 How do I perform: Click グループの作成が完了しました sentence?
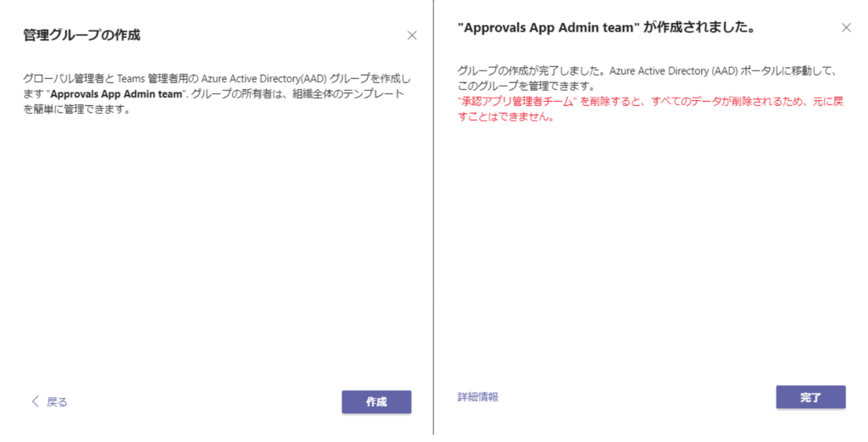[525, 70]
